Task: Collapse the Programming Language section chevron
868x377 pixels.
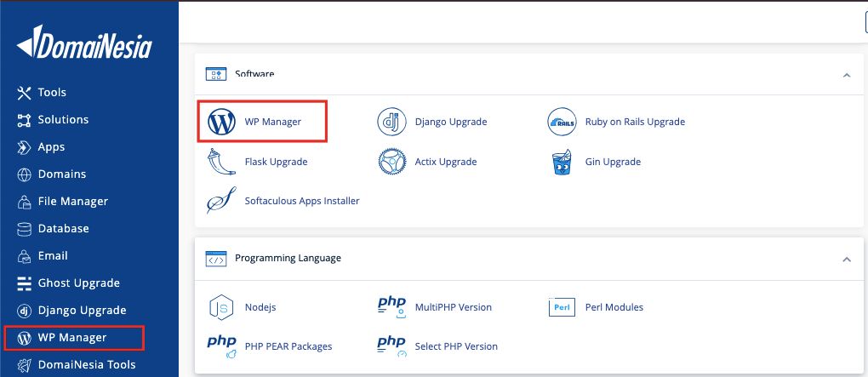Action: click(847, 259)
